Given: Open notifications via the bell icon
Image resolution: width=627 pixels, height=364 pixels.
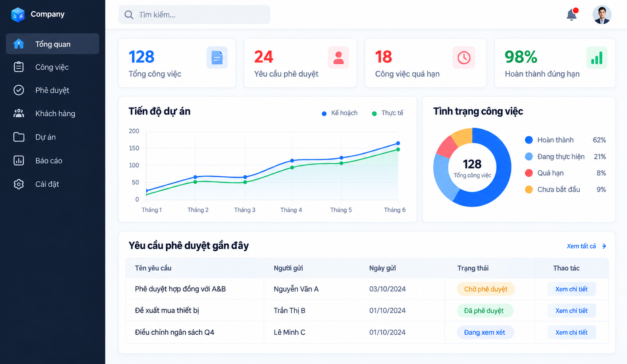Looking at the screenshot, I should click(572, 14).
